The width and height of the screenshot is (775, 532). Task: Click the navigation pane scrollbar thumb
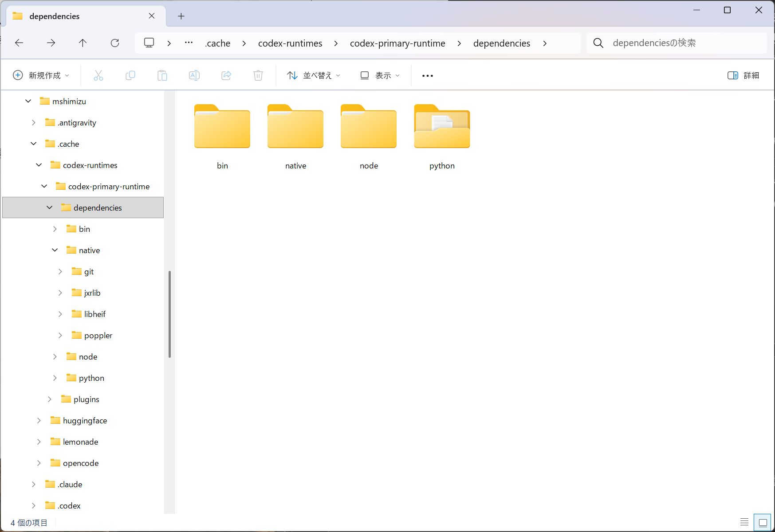(x=169, y=314)
